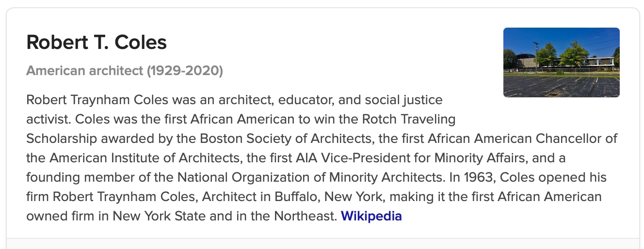Click 'New York State and in the Northeast'
The height and width of the screenshot is (249, 644).
(225, 216)
